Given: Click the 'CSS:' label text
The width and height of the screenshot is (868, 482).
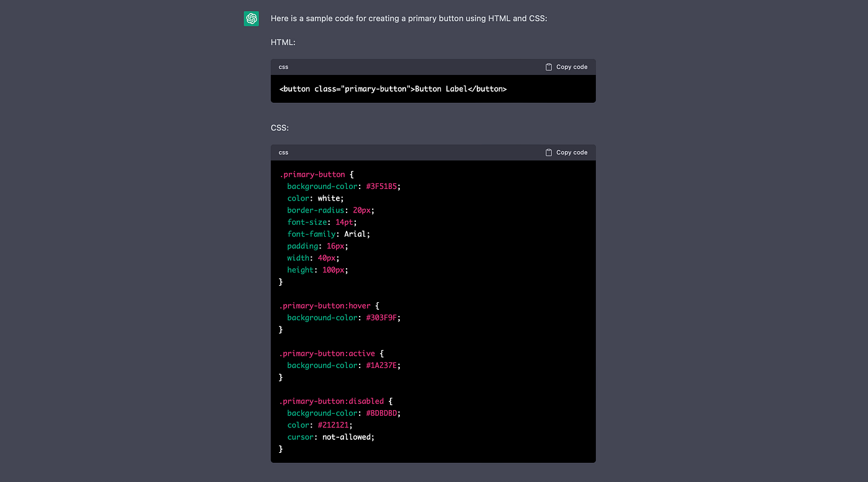Looking at the screenshot, I should click(x=280, y=128).
